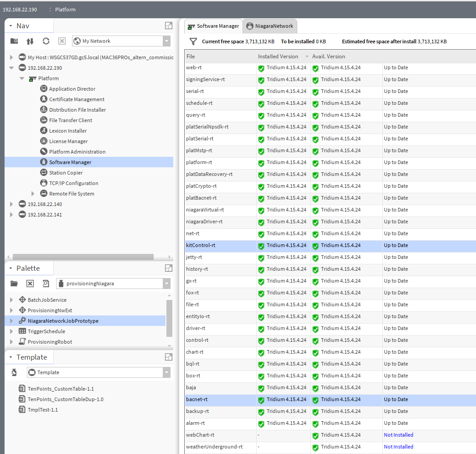Sort by Installed Version column

click(283, 57)
